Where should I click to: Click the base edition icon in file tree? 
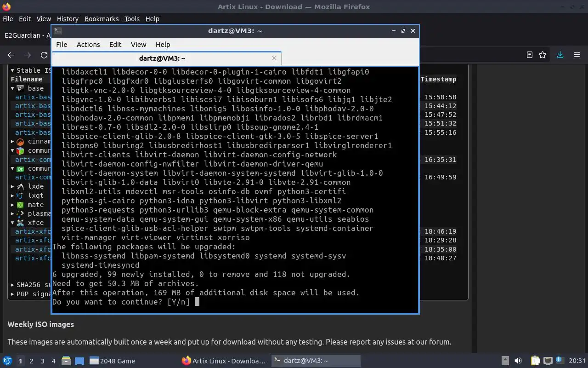(20, 88)
